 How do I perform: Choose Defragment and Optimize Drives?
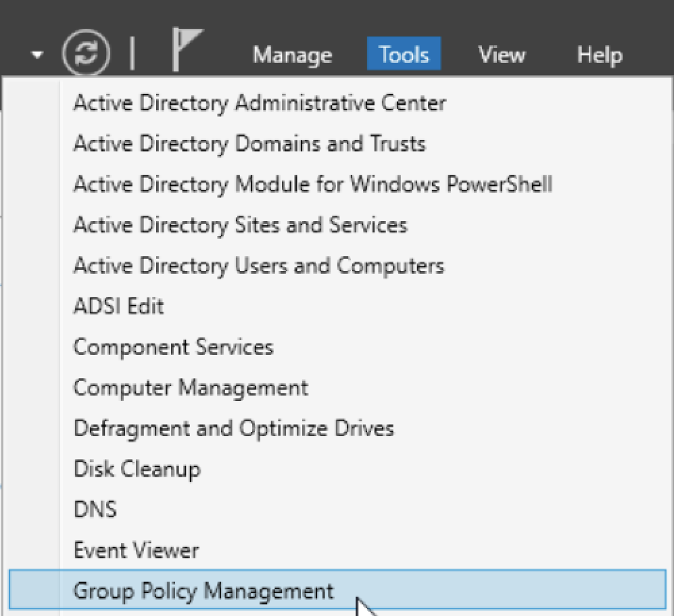click(x=337, y=428)
